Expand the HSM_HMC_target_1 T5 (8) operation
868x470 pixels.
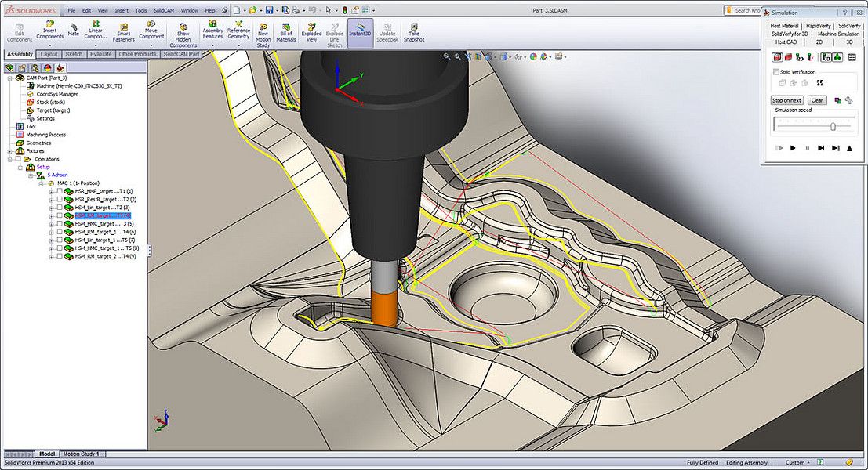52,249
